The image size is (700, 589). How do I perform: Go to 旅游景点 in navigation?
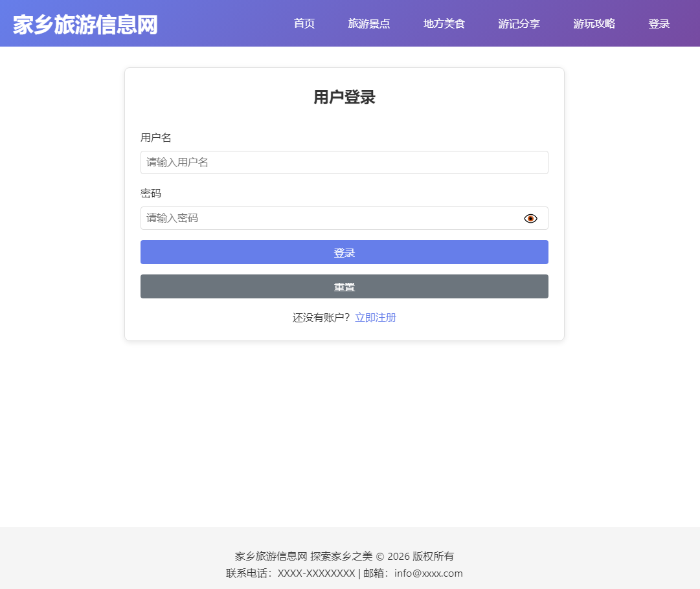point(368,24)
